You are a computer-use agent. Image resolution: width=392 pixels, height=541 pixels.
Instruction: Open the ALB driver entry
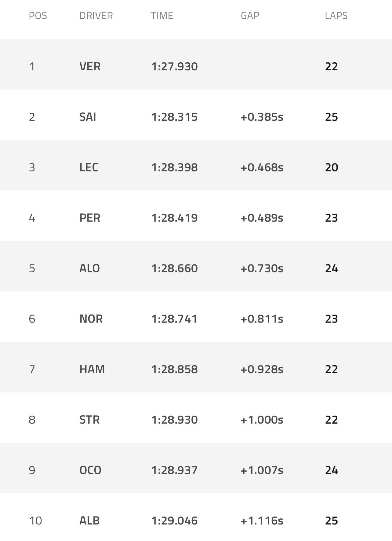pos(89,521)
